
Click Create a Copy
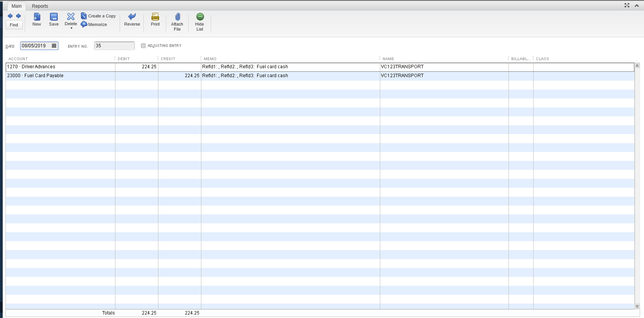coord(98,16)
